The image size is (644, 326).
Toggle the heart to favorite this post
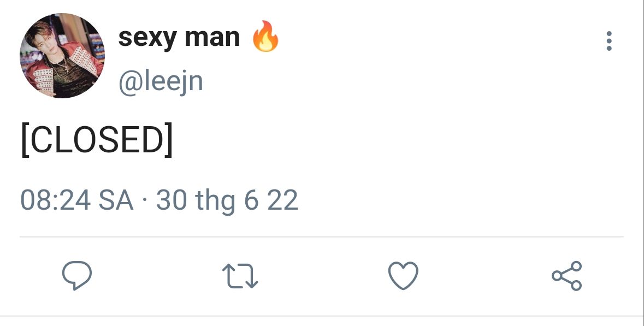click(403, 276)
